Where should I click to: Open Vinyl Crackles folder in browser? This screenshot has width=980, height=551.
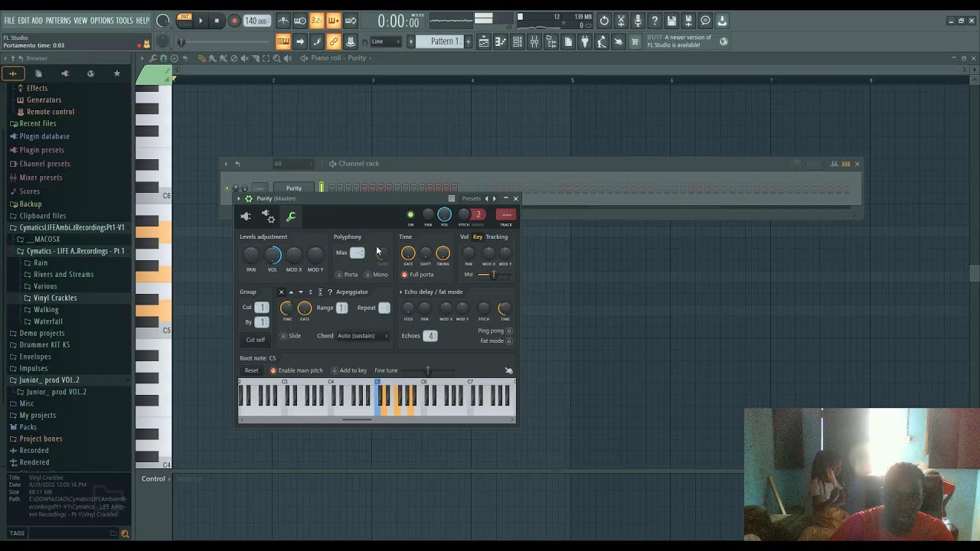[x=55, y=298]
